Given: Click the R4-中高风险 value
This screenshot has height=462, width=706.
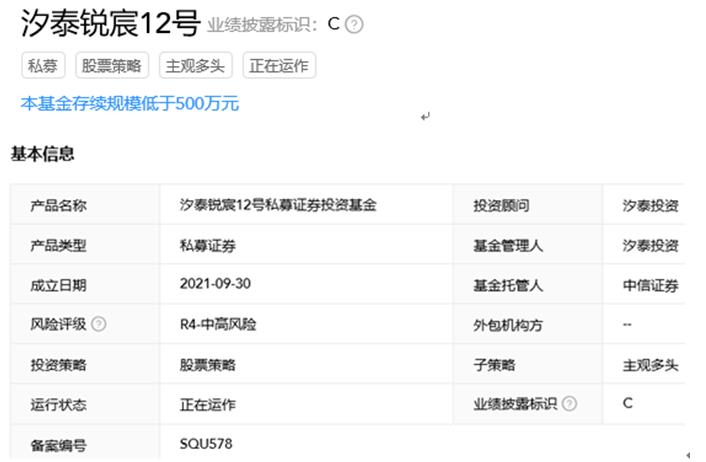Looking at the screenshot, I should click(218, 324).
